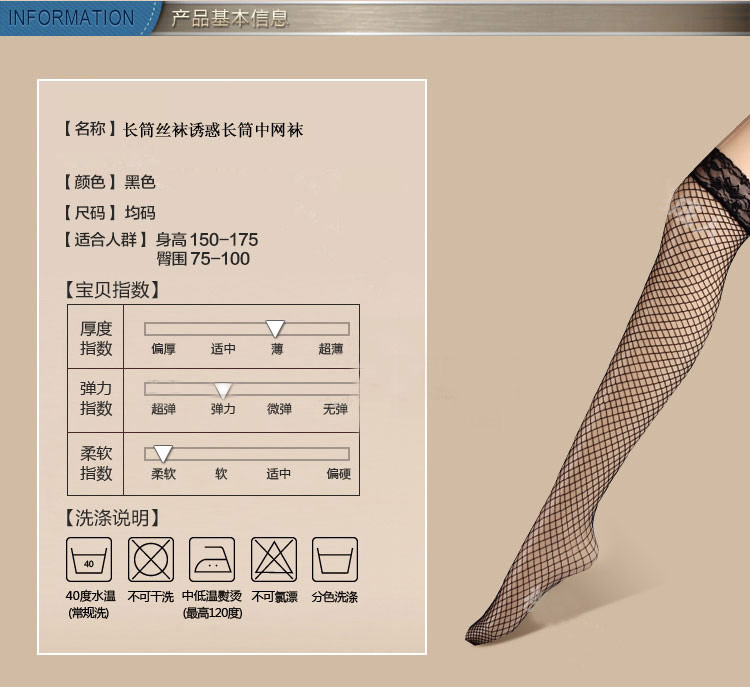
Task: Click the product name 长筒丝袜诱惑长筒中网袜
Action: click(x=212, y=129)
